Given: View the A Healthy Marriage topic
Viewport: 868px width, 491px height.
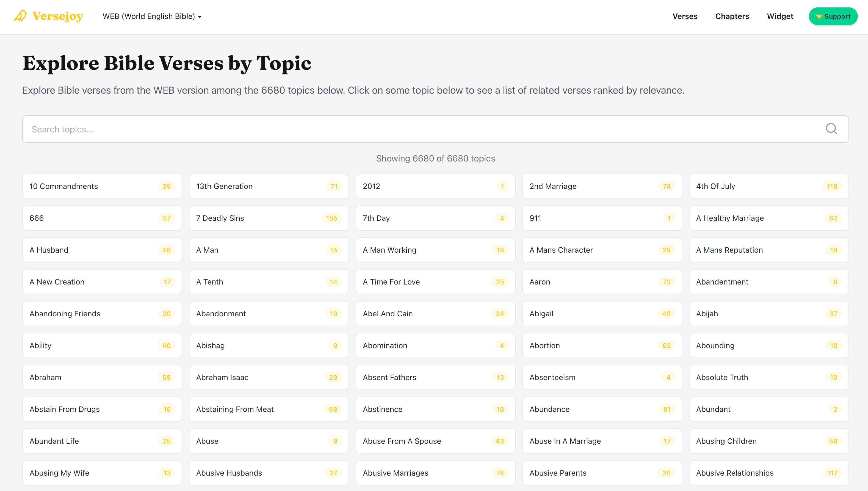Looking at the screenshot, I should pyautogui.click(x=769, y=218).
